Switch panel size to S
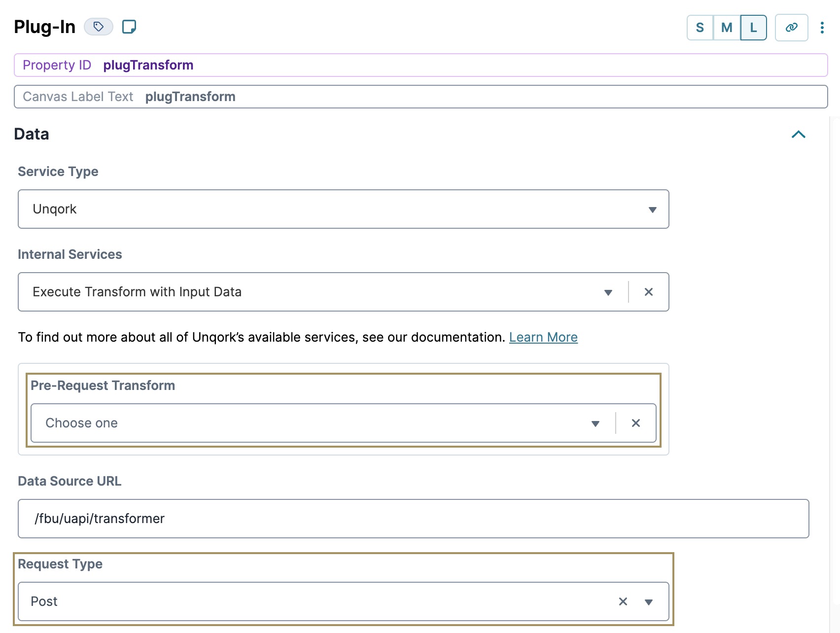The image size is (840, 633). (700, 28)
